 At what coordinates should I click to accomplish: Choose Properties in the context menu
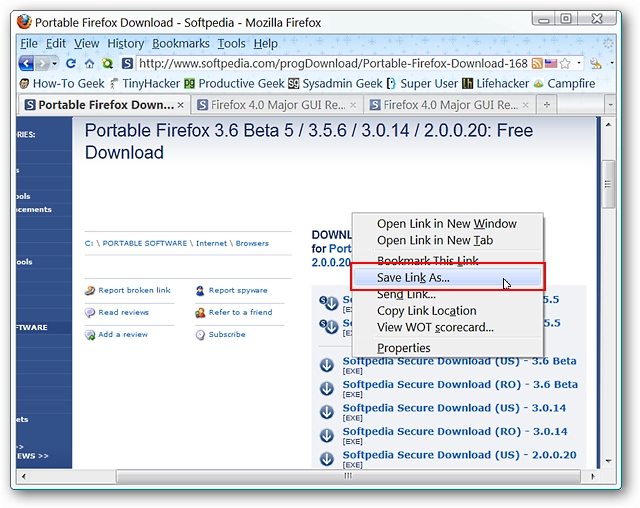click(447, 348)
